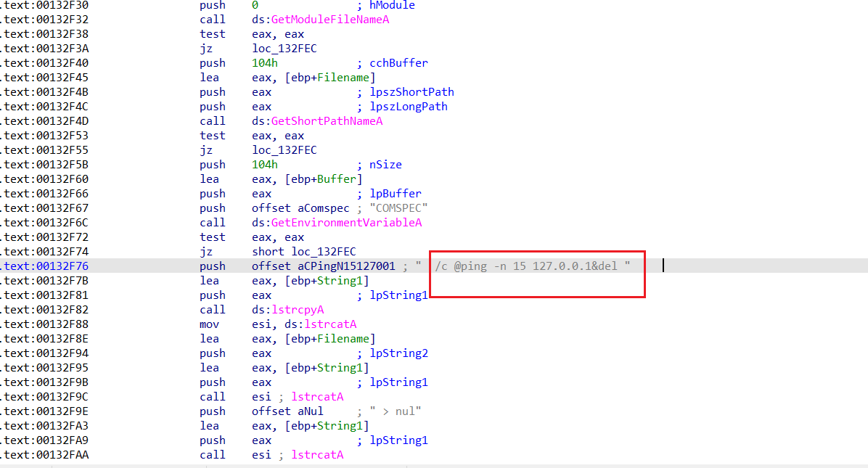Viewport: 868px width, 468px height.
Task: Click test mnemonic at address 00132F53
Action: pos(213,136)
